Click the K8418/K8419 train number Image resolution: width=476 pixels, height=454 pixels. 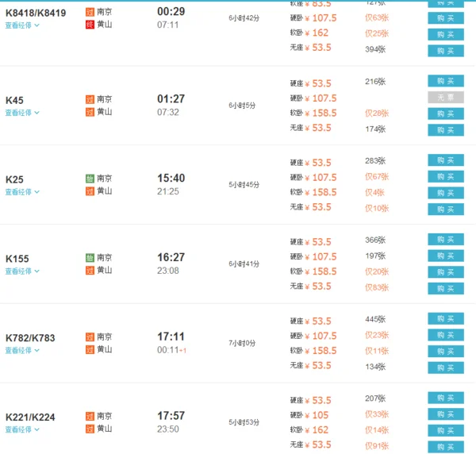coord(36,12)
